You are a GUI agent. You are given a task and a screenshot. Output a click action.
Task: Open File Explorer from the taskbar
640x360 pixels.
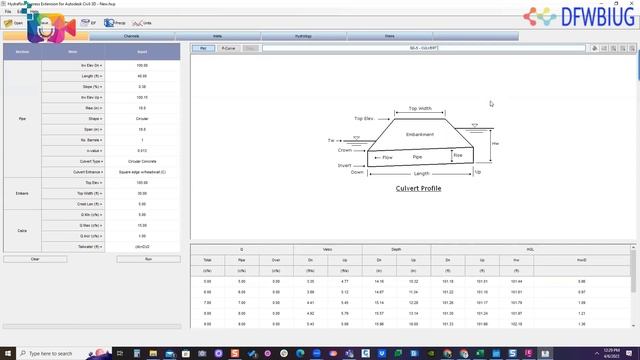pyautogui.click(x=153, y=353)
